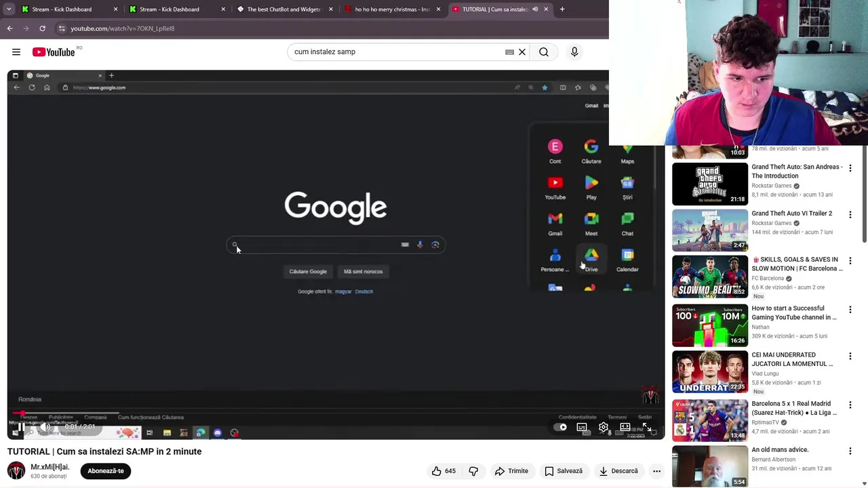
Task: Subscribe with the Abonează-te button
Action: (106, 471)
